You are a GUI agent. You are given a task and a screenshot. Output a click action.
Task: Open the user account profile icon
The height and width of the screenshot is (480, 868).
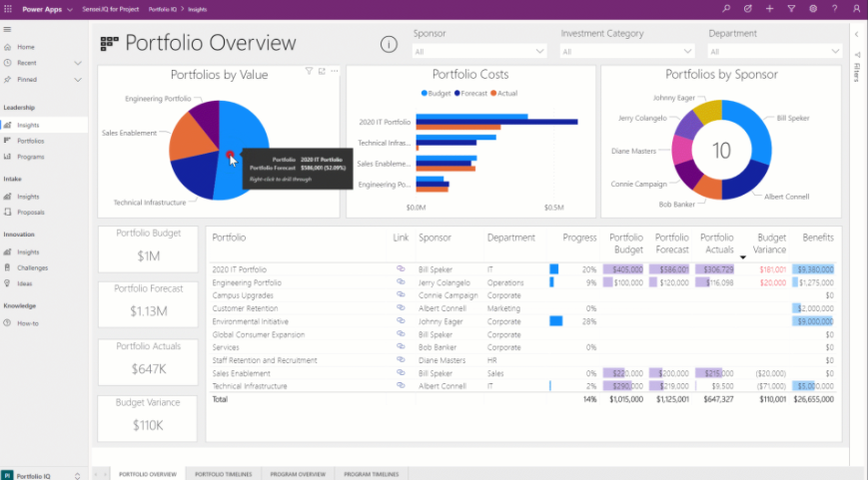click(856, 9)
